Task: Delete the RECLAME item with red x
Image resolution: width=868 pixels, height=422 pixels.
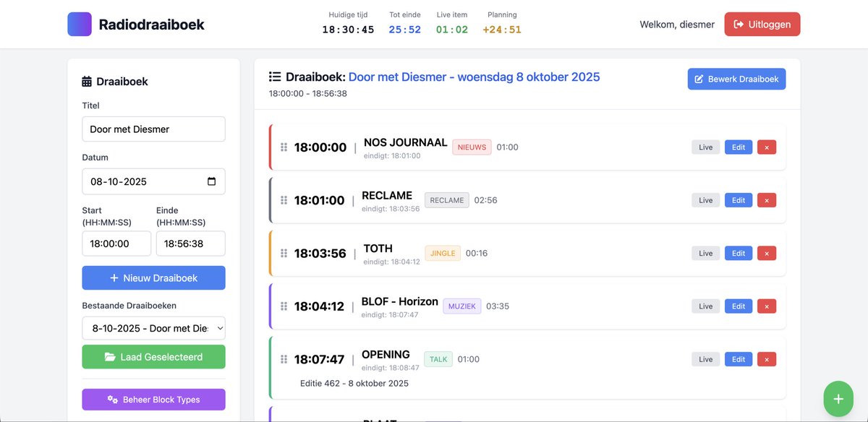Action: 767,200
